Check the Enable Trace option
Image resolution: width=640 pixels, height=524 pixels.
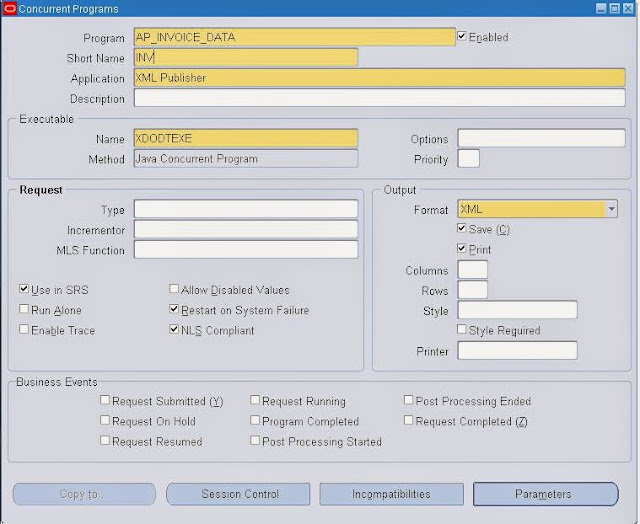(24, 329)
